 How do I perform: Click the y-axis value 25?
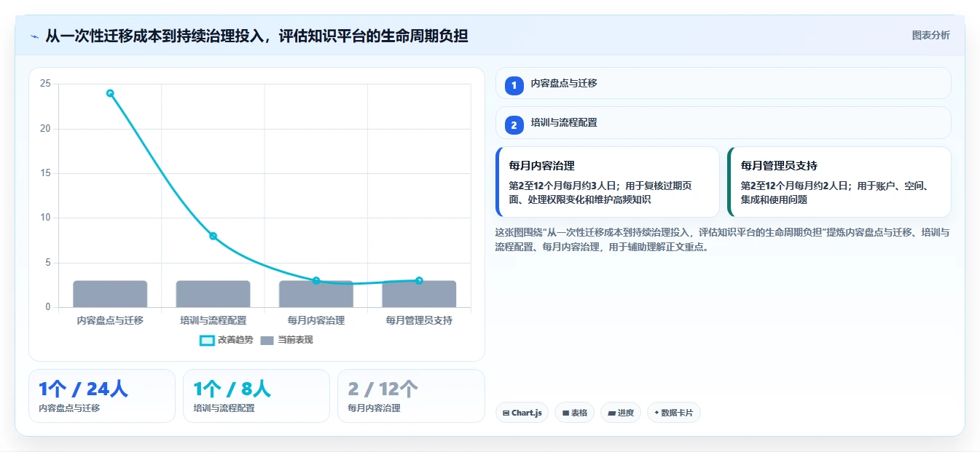tap(45, 84)
